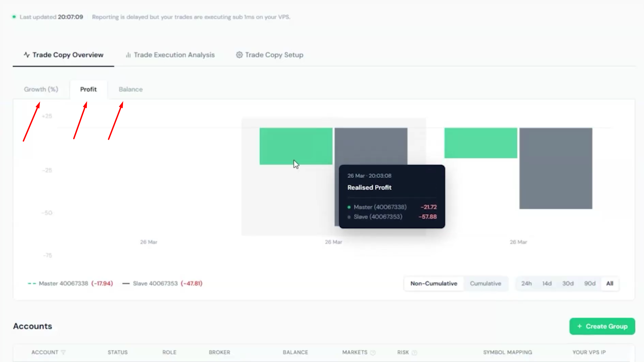Click the pulse icon beside Trade Copy Overview
644x362 pixels.
point(27,55)
